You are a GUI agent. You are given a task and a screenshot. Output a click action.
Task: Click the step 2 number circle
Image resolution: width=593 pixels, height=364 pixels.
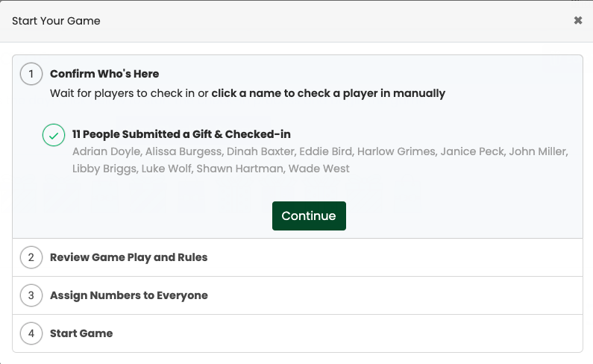(x=31, y=257)
